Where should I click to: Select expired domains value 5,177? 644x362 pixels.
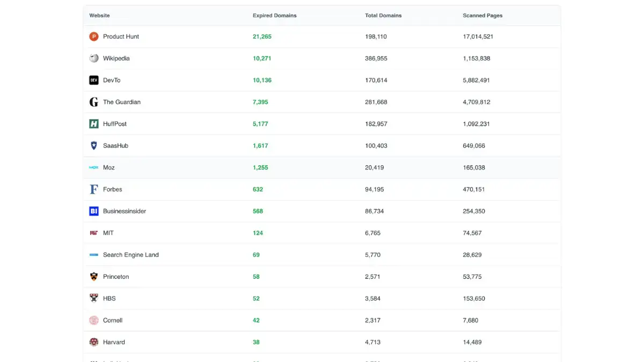(x=260, y=124)
